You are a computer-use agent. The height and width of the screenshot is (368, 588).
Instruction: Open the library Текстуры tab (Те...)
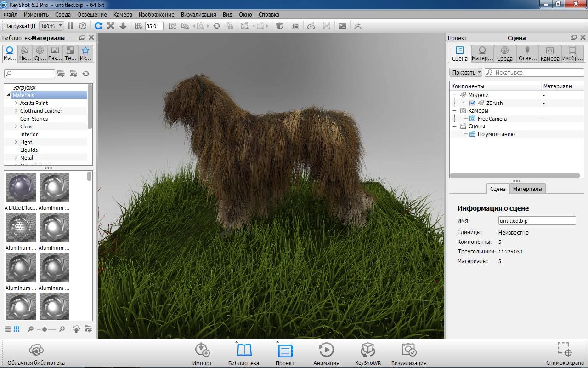70,53
